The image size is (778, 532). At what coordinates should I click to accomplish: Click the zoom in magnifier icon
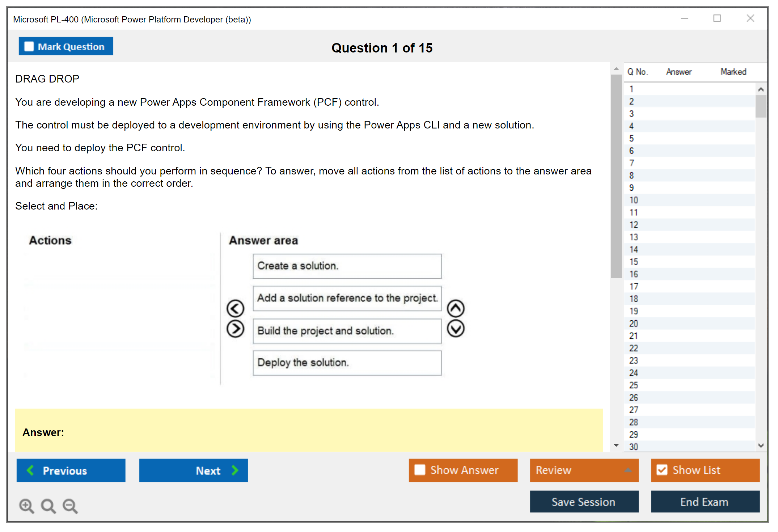coord(26,506)
